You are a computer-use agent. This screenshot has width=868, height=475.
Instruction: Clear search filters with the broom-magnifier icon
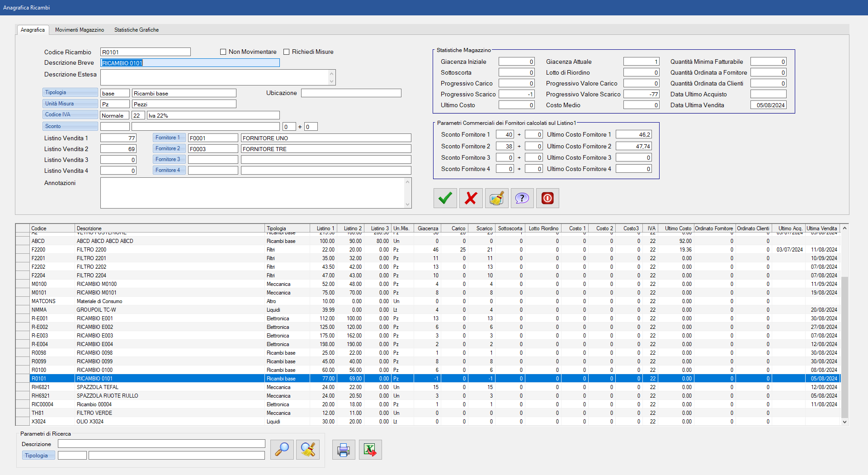(308, 450)
